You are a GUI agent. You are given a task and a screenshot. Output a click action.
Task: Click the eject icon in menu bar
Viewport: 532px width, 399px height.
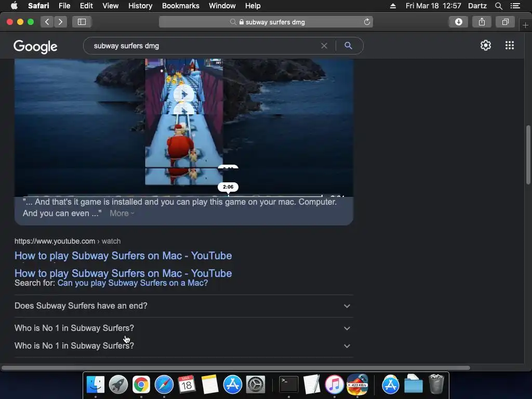click(x=393, y=6)
